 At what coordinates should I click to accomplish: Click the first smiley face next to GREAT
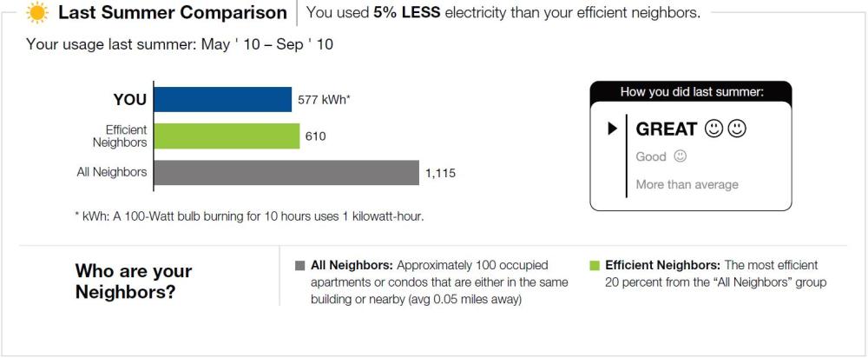713,129
